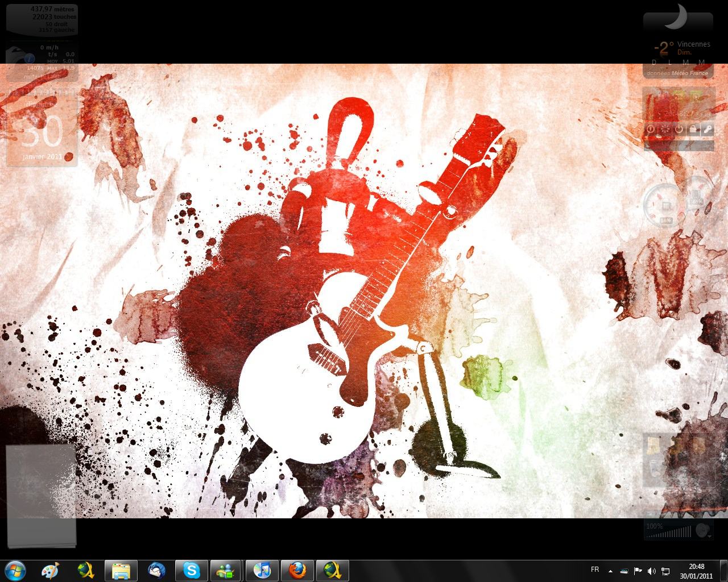Click the speaker icon in volume gadget
The width and height of the screenshot is (728, 582).
pos(702,530)
